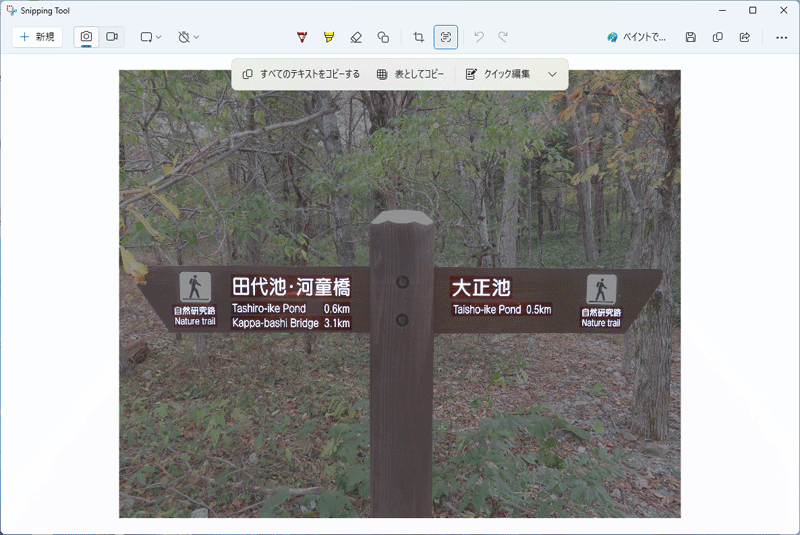Select the yellow highlighter tool

pos(329,37)
